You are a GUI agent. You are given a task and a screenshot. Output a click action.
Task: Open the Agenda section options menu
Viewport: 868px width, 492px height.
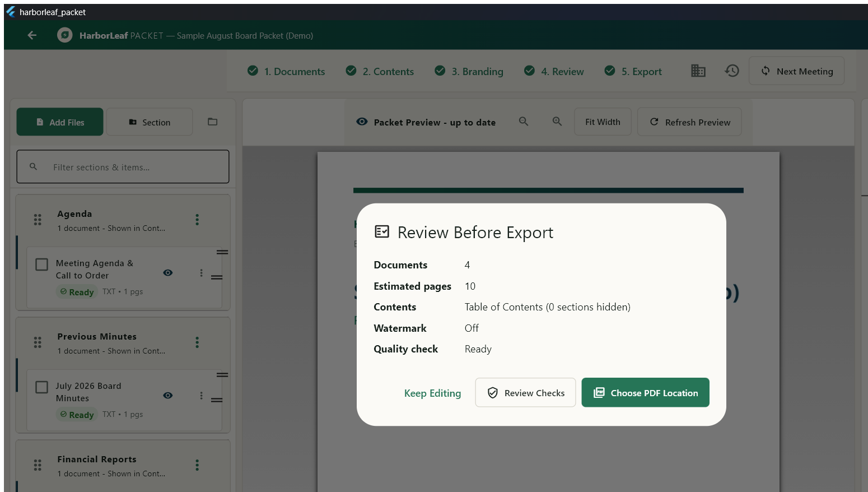click(197, 220)
